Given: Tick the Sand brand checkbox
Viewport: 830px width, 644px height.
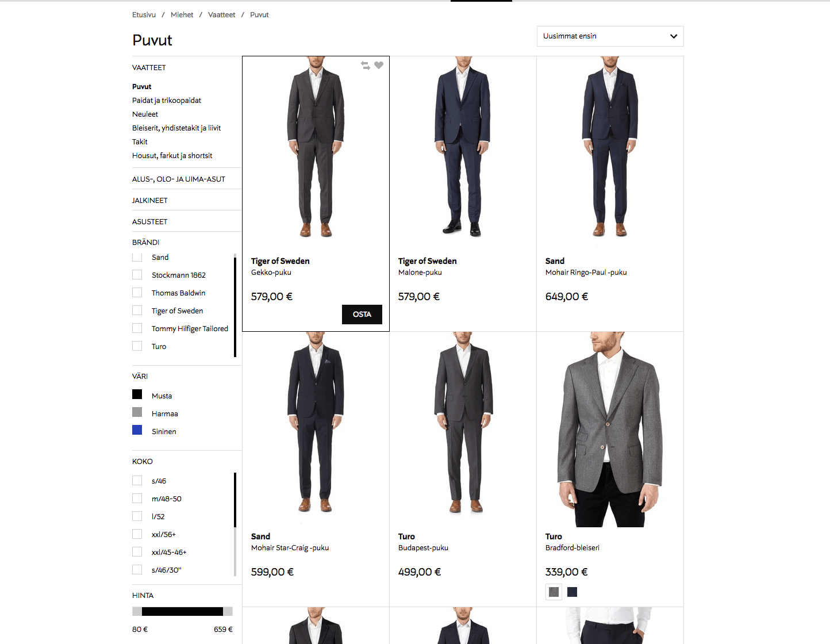Looking at the screenshot, I should 137,257.
